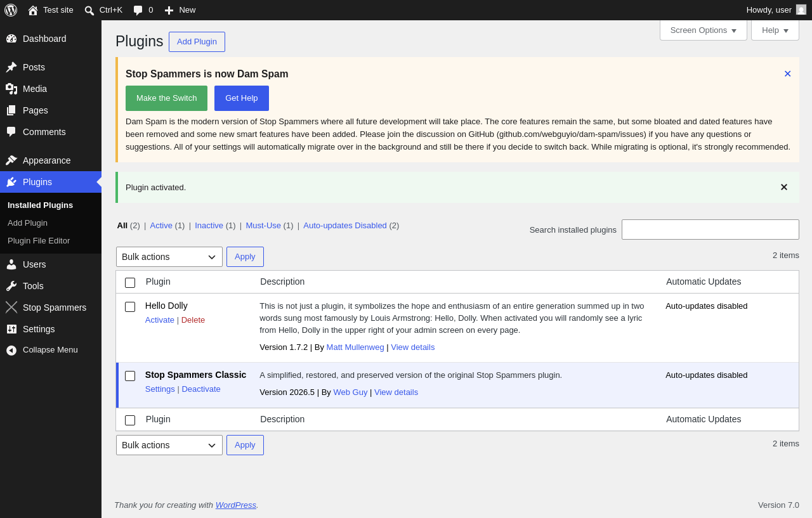The image size is (812, 518).
Task: Tick the Stop Spammers Classic checkbox
Action: coord(130,376)
